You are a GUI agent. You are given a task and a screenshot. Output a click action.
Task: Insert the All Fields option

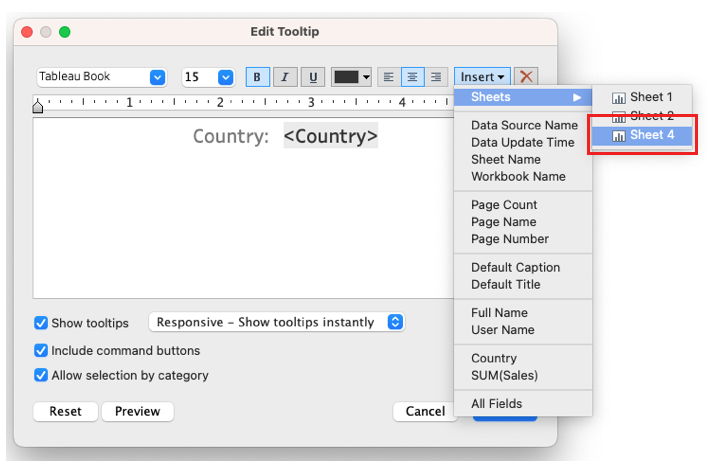[x=496, y=404]
